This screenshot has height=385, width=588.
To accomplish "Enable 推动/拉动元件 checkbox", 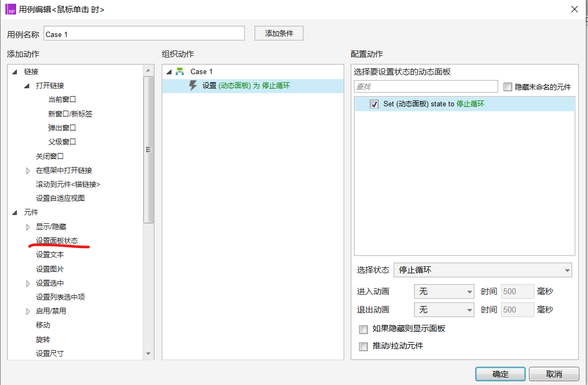I will coord(364,346).
